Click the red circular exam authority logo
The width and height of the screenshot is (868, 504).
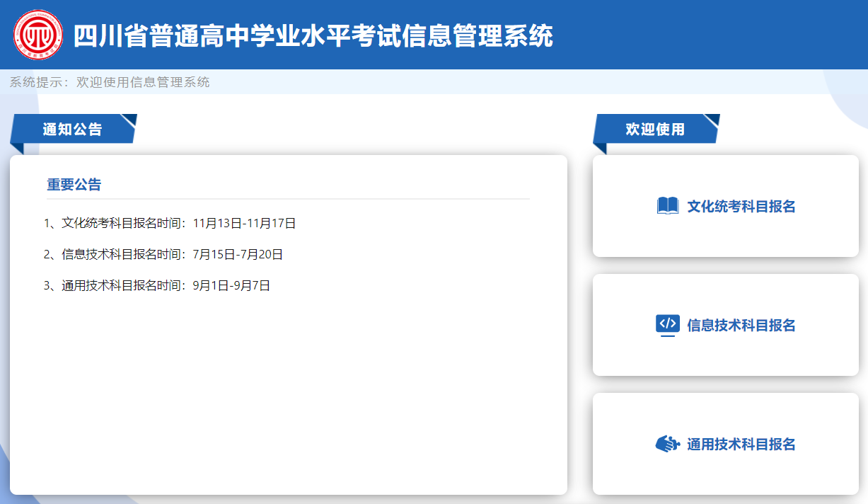(x=37, y=35)
